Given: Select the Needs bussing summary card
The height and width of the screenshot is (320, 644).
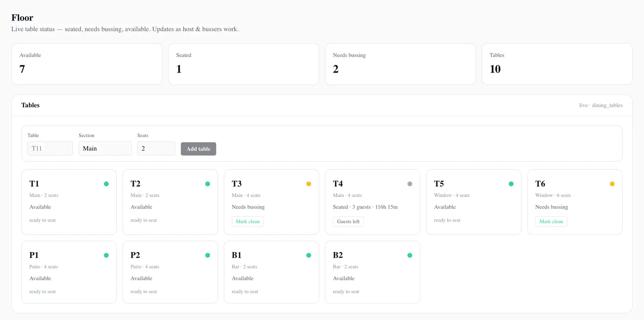Looking at the screenshot, I should tap(400, 64).
